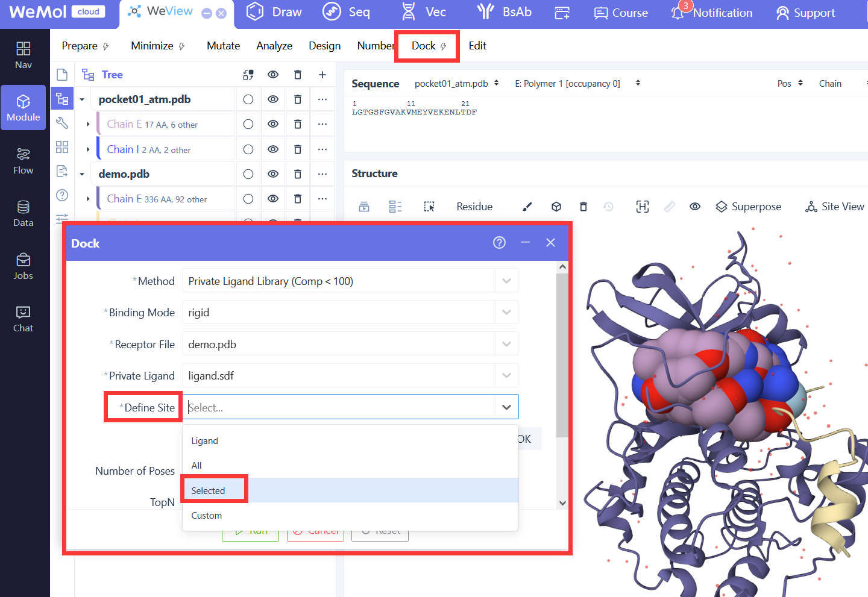Open more options for demo.pdb

coord(322,174)
